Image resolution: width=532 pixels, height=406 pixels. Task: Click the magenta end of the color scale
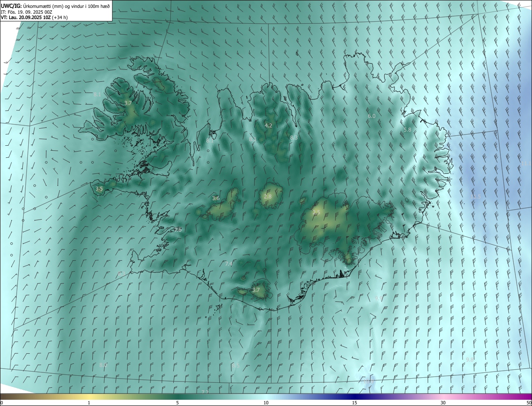pyautogui.click(x=524, y=396)
